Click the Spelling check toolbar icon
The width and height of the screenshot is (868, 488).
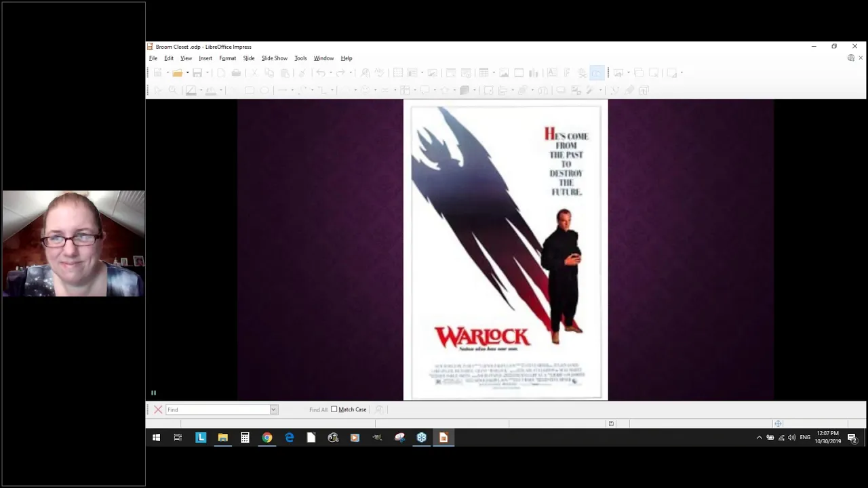pyautogui.click(x=380, y=73)
